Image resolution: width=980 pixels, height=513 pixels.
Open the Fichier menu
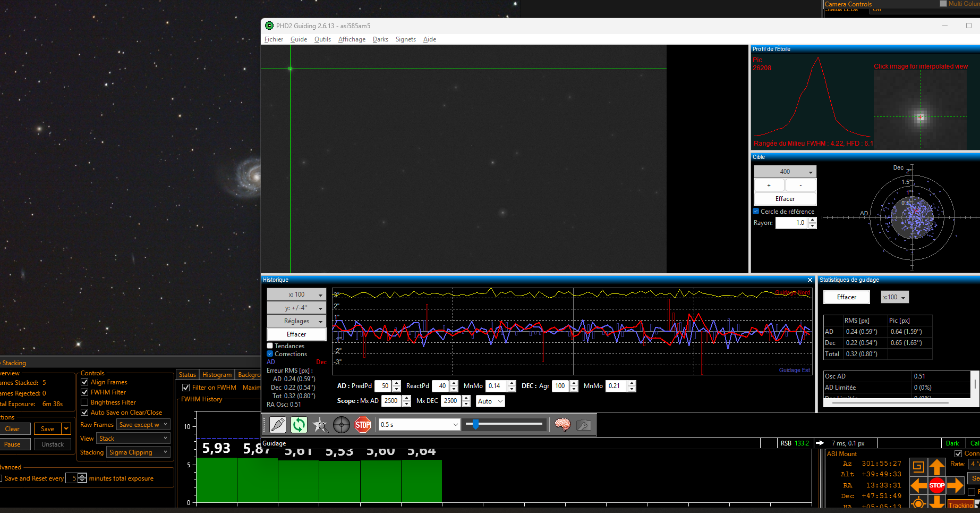274,39
